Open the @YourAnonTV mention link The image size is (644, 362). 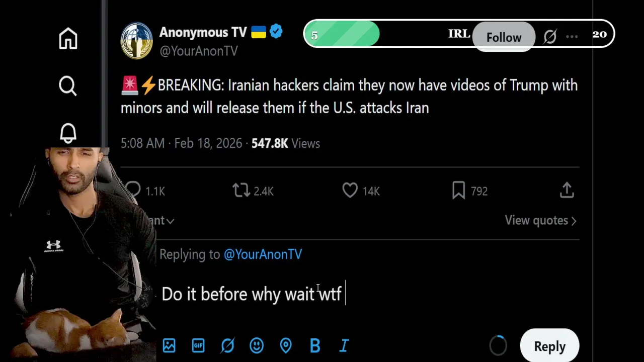(263, 254)
